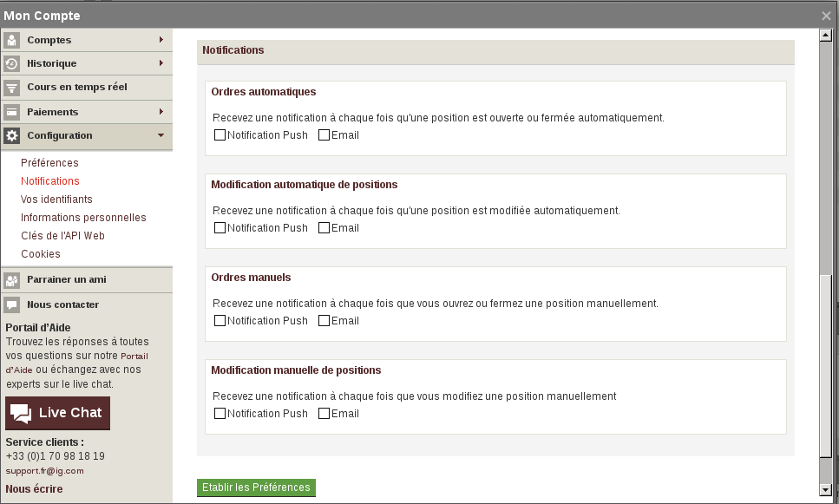The width and height of the screenshot is (839, 504).
Task: Expand the Paiements menu arrow
Action: click(x=161, y=111)
